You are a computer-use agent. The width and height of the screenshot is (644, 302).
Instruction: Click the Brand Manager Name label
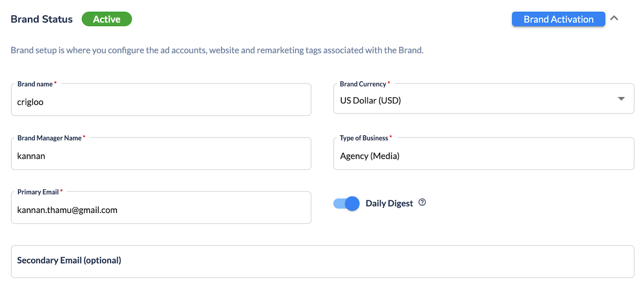tap(50, 138)
